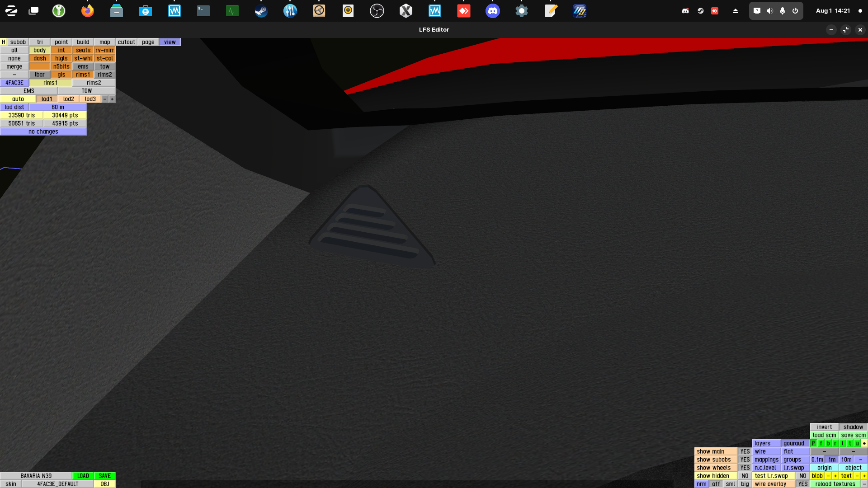Launch Discord from the top panel
868x488 pixels.
pos(493,11)
